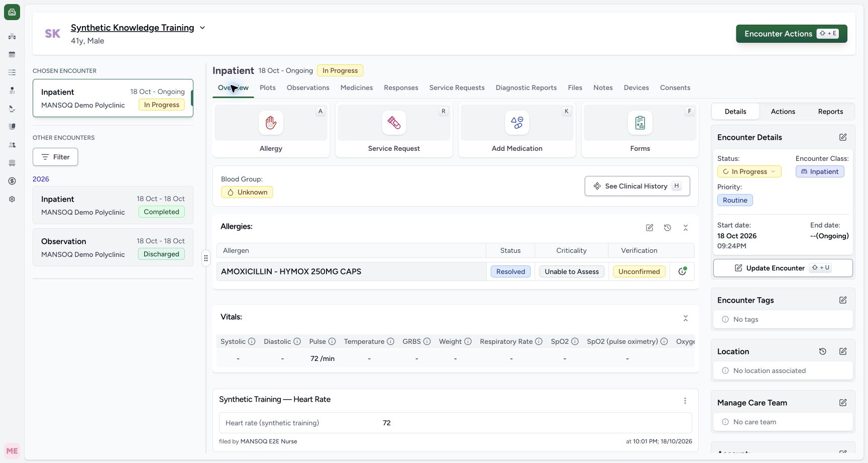Click the Update Encounter button
Viewport: 868px width, 463px height.
[783, 268]
